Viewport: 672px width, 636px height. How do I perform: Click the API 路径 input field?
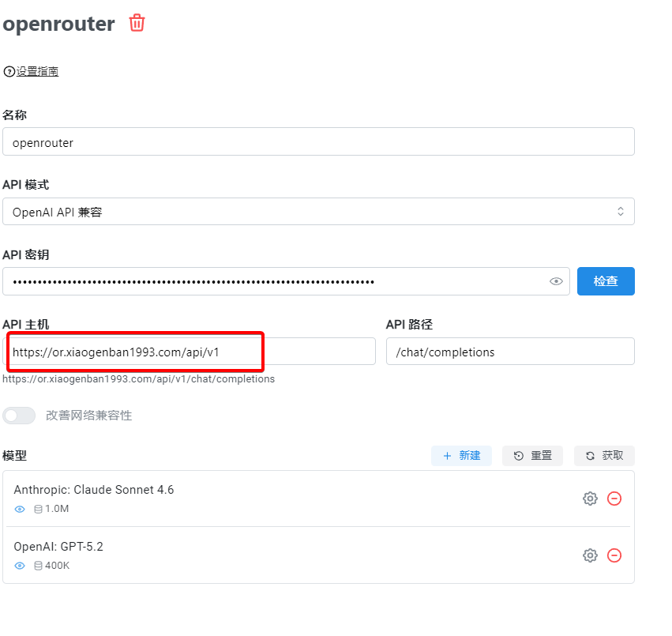[x=510, y=352]
